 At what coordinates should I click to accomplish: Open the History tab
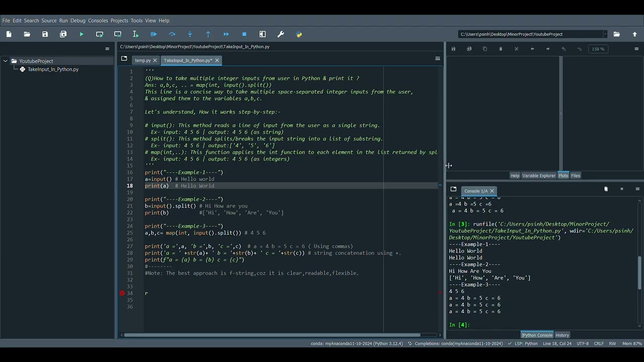(x=562, y=335)
